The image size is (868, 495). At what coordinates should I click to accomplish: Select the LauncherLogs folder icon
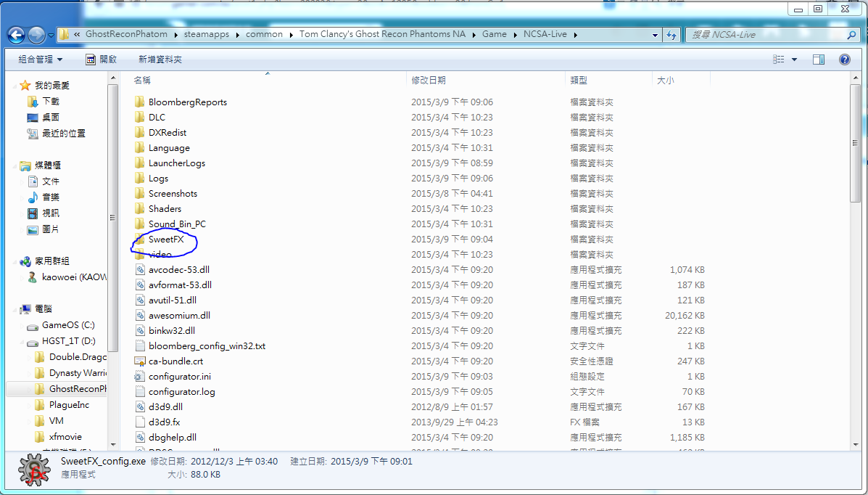click(139, 163)
